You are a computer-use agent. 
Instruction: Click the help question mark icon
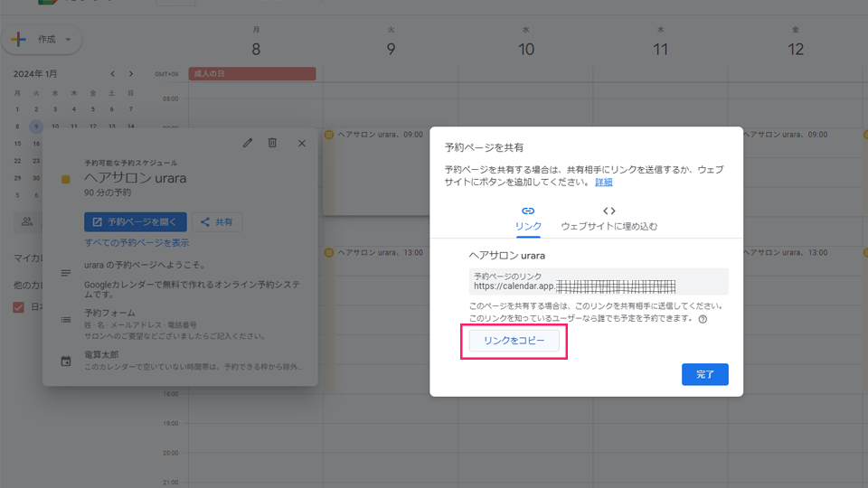click(x=703, y=319)
